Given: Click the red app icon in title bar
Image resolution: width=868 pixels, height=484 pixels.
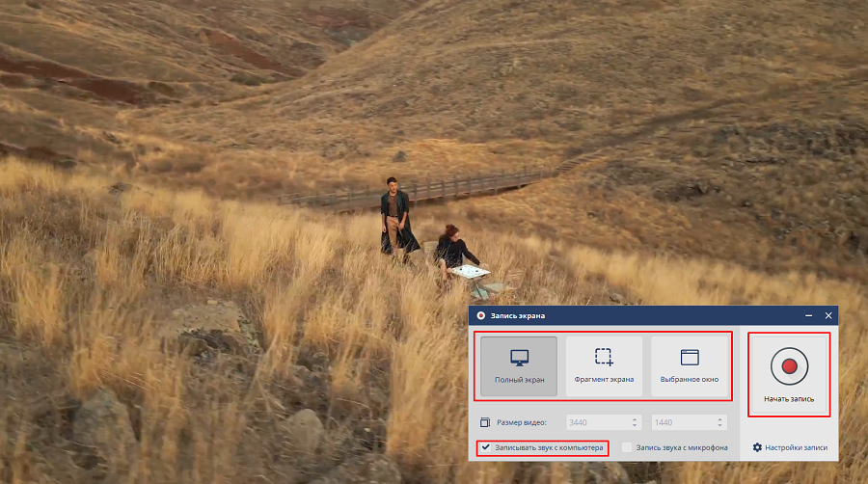Looking at the screenshot, I should click(480, 315).
